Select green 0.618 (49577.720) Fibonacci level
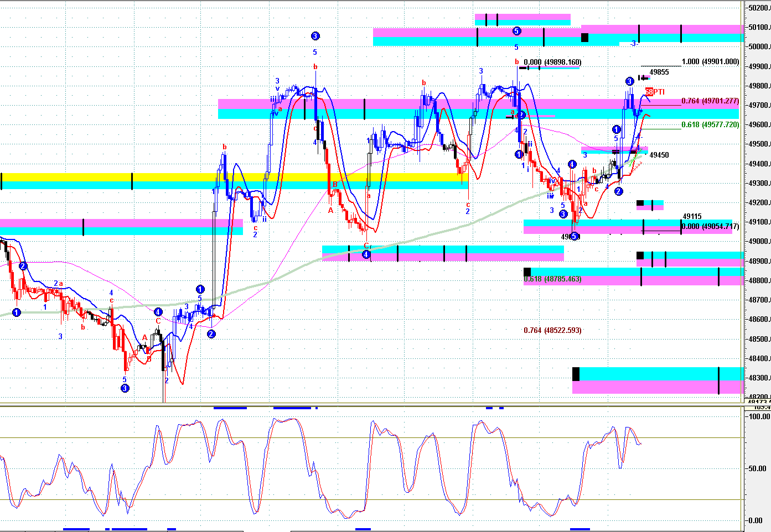Image resolution: width=771 pixels, height=532 pixels. pyautogui.click(x=710, y=125)
